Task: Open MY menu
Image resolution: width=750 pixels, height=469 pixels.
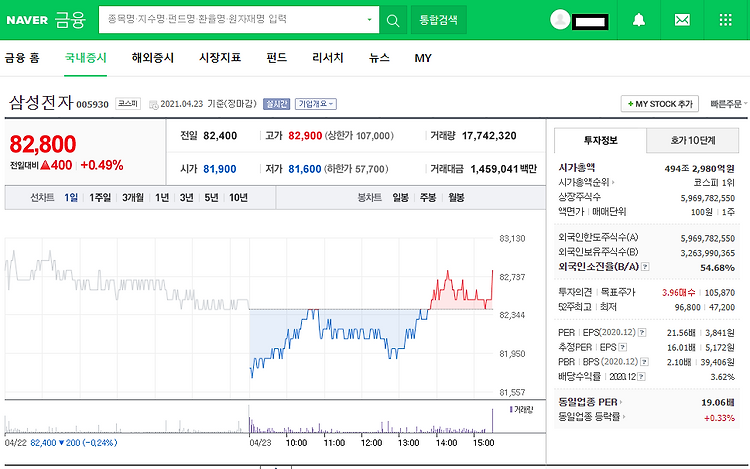Action: [x=423, y=58]
